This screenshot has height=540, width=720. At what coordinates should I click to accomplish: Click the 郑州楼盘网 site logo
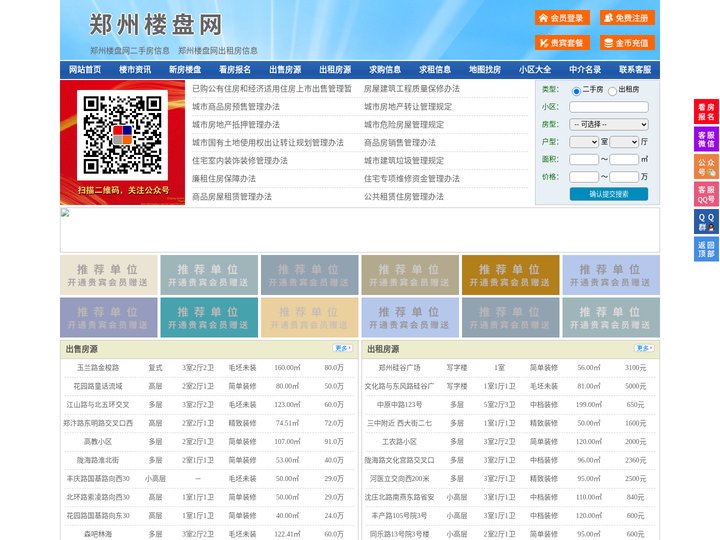pyautogui.click(x=156, y=24)
